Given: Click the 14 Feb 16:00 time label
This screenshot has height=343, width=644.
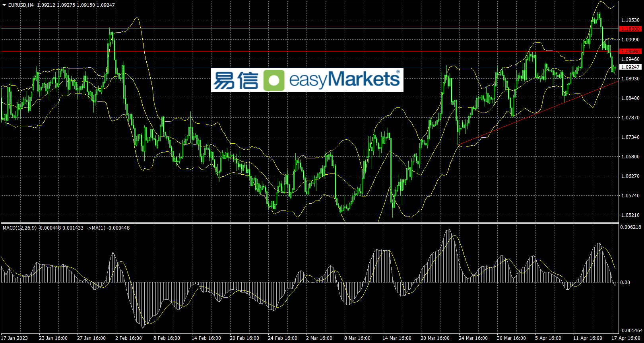Looking at the screenshot, I should [x=206, y=338].
